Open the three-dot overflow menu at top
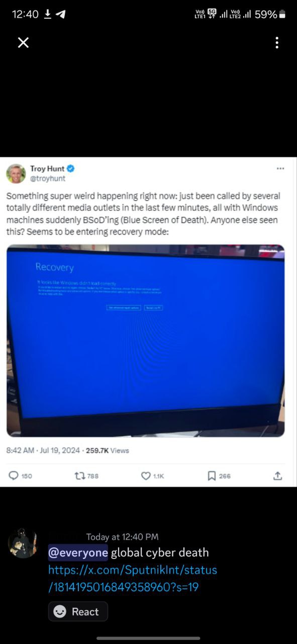Viewport: 297px width, 644px height. (x=277, y=43)
